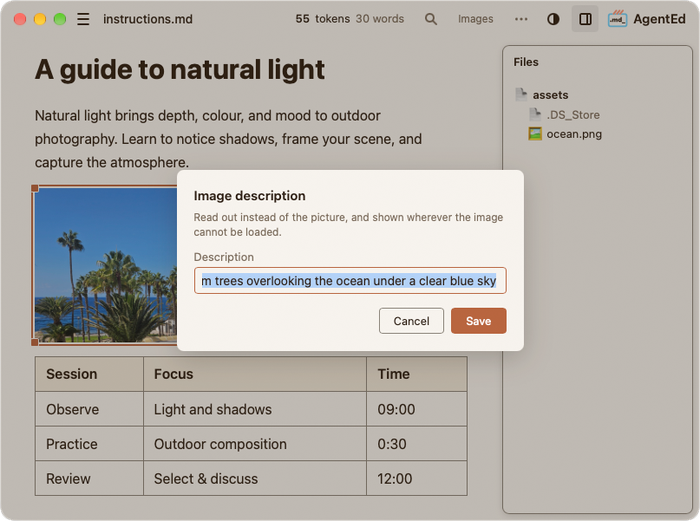Click the Observe table cell

[89, 409]
